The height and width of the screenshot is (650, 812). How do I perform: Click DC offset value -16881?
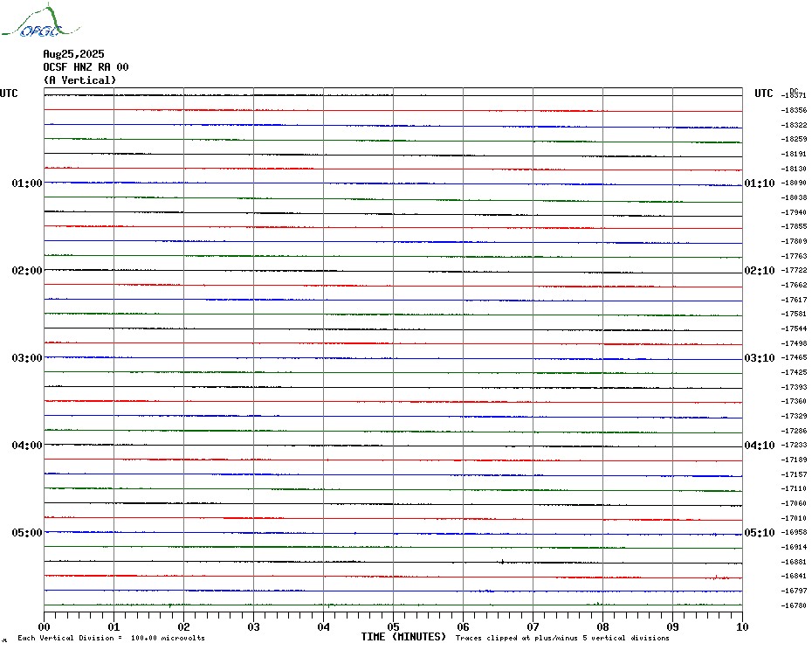click(x=794, y=562)
